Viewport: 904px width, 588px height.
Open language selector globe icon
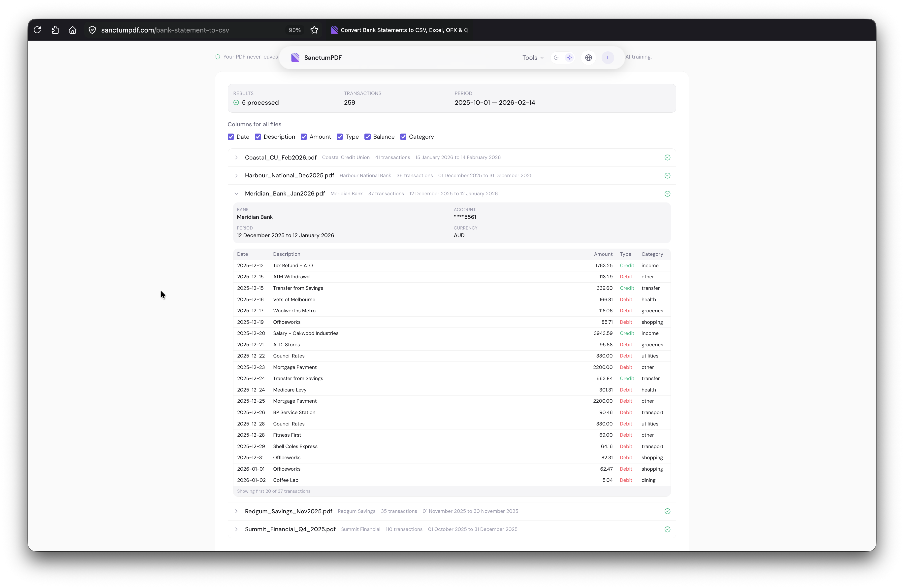tap(588, 58)
